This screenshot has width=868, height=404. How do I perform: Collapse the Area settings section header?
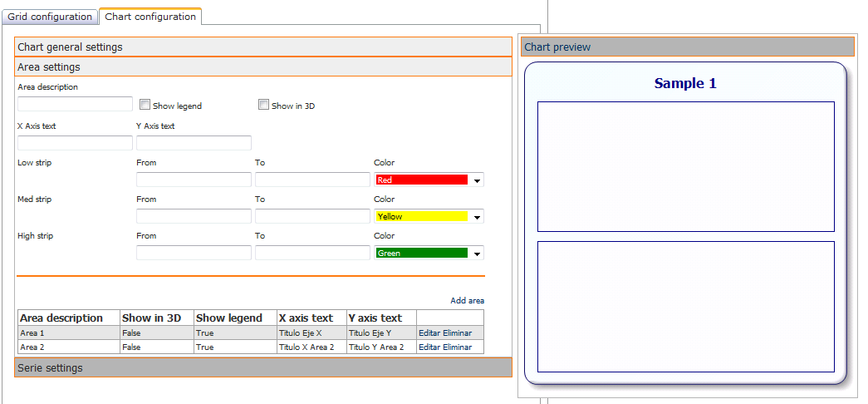pos(262,67)
